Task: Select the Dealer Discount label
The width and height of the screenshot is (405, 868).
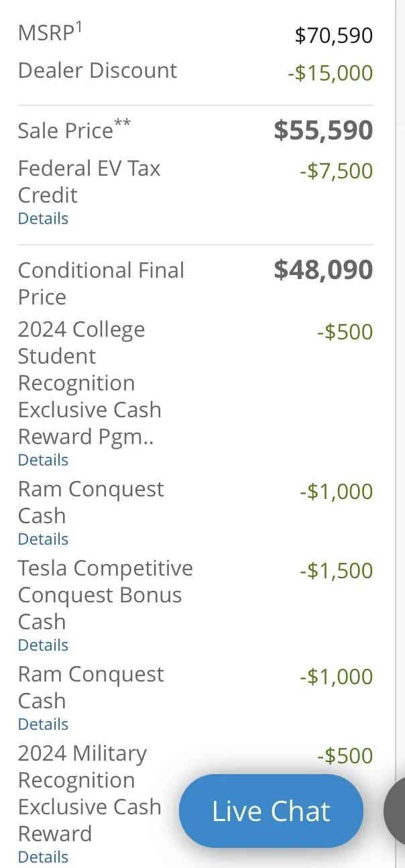Action: 97,70
